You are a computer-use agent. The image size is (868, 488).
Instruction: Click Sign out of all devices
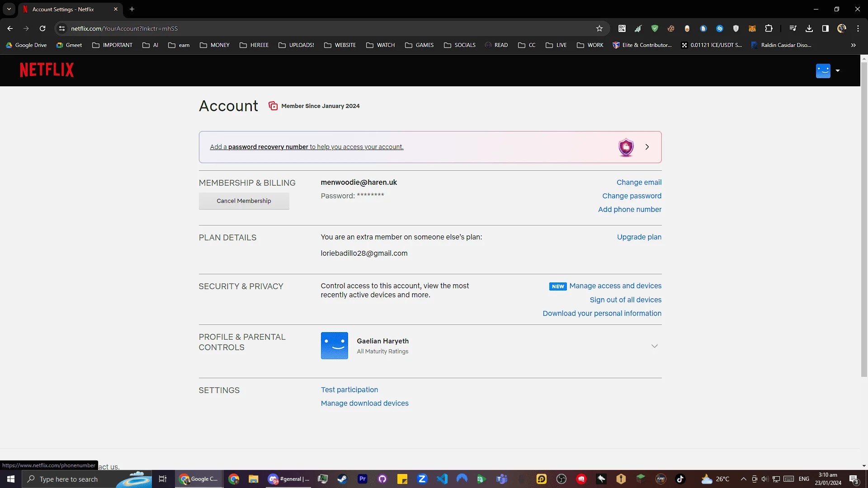pos(625,300)
